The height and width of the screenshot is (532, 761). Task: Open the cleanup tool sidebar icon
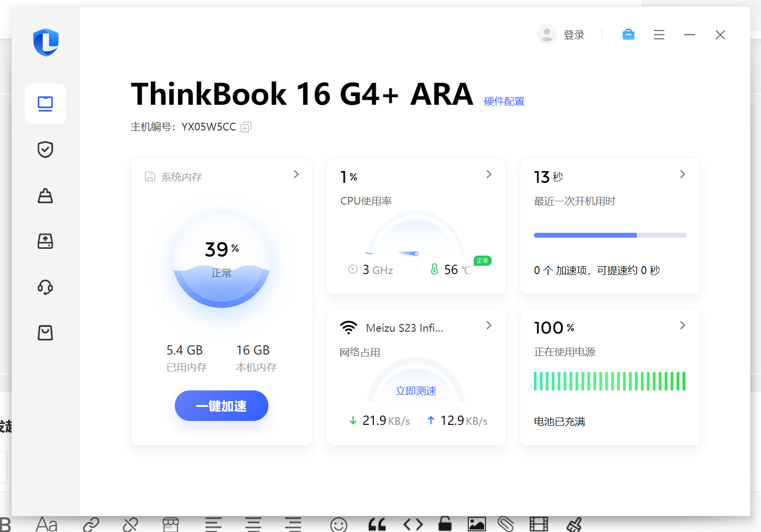[45, 195]
